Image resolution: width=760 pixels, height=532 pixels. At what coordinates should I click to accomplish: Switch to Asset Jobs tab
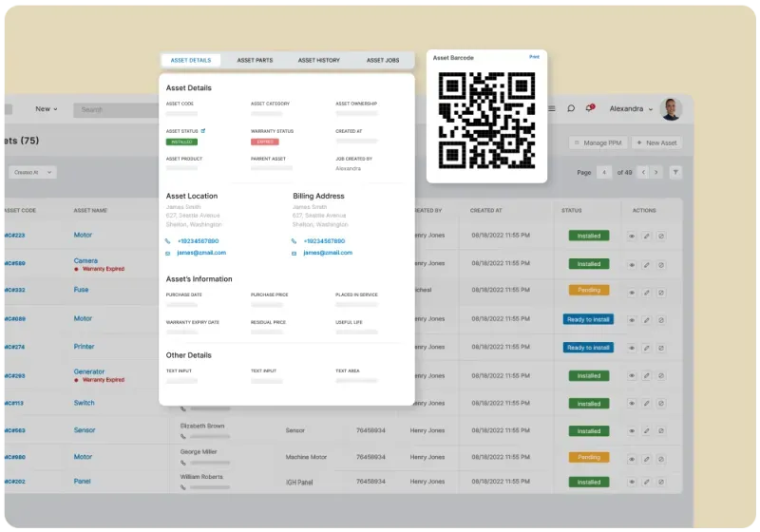(383, 60)
